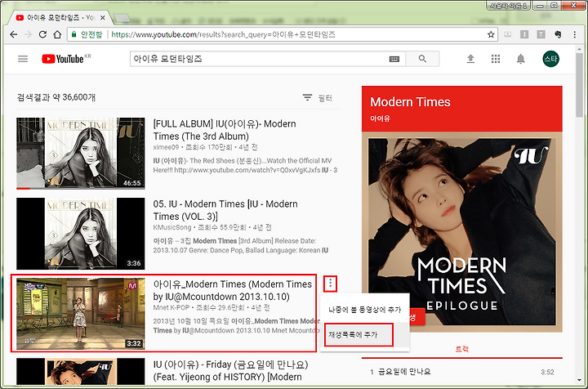Screen dimensions: 588x389
Task: Visit the KMusicSong channel
Action: (x=171, y=227)
